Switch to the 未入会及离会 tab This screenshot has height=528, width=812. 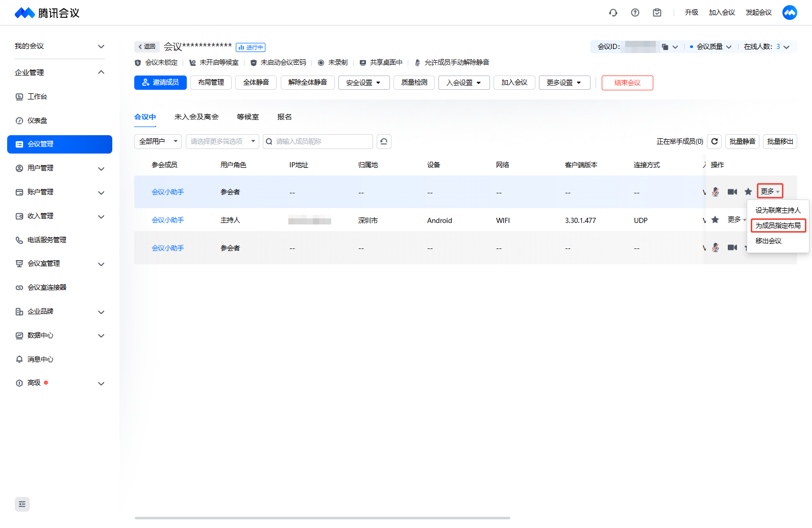point(196,117)
